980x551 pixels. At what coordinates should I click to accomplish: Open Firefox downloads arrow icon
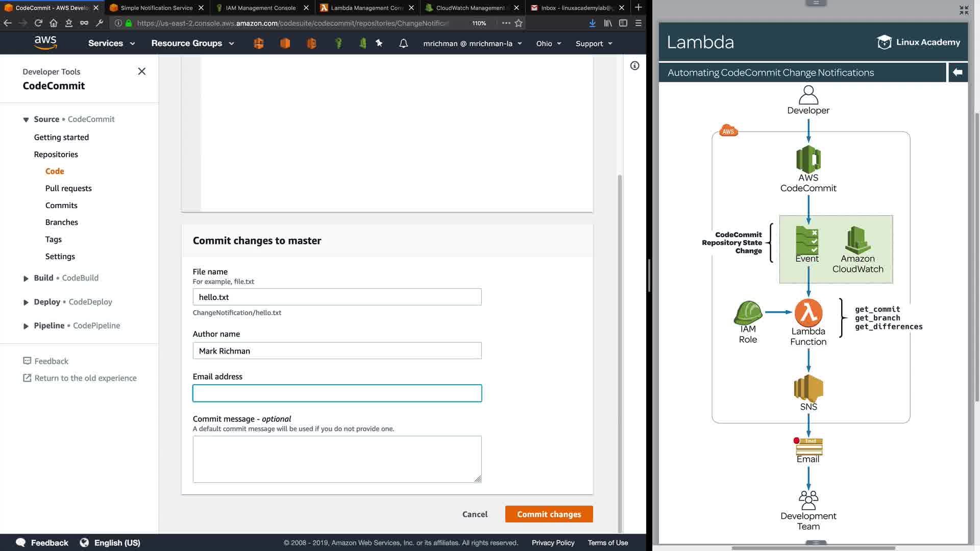[592, 23]
